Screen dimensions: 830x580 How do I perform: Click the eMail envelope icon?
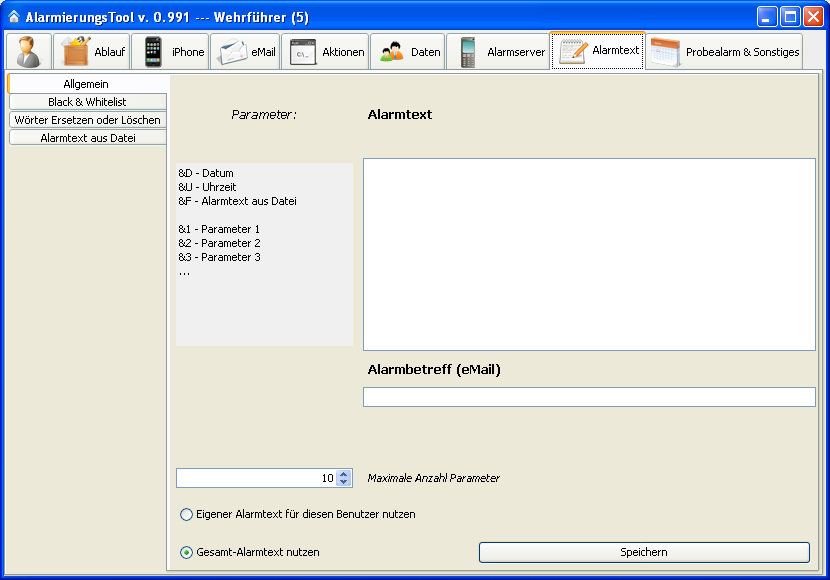coord(232,52)
